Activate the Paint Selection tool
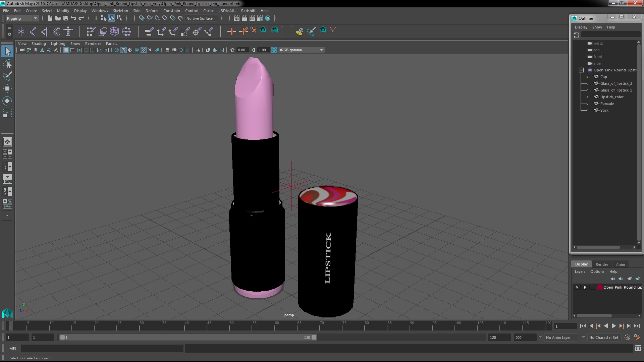The image size is (644, 362). click(x=7, y=76)
